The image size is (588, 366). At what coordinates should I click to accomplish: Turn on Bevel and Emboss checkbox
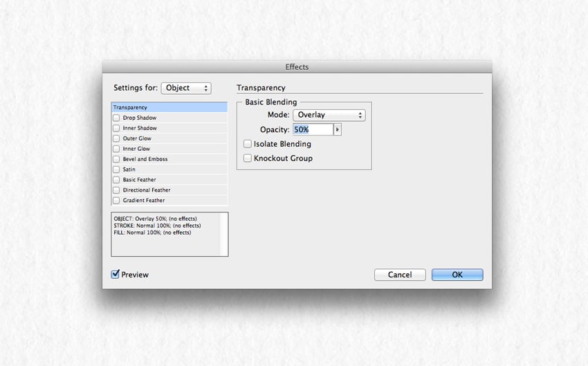[116, 159]
